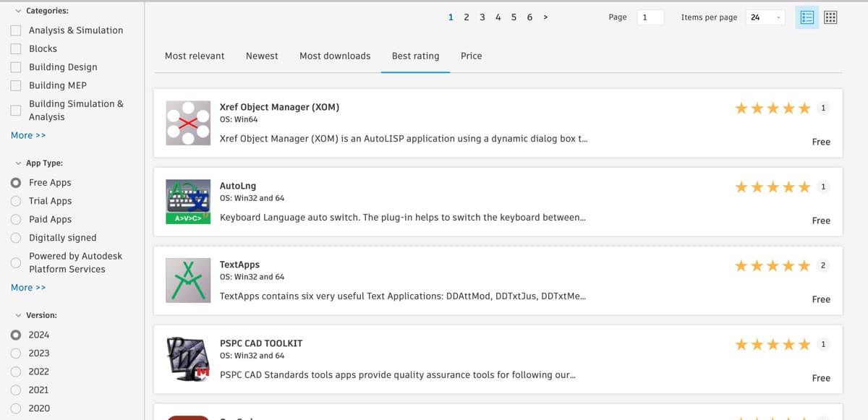Viewport: 868px width, 420px height.
Task: Open the AutoLng app icon
Action: point(188,202)
